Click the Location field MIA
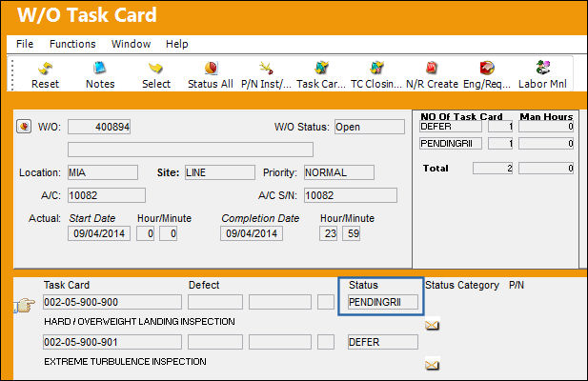Screen dimensions: 588x381 (103, 172)
